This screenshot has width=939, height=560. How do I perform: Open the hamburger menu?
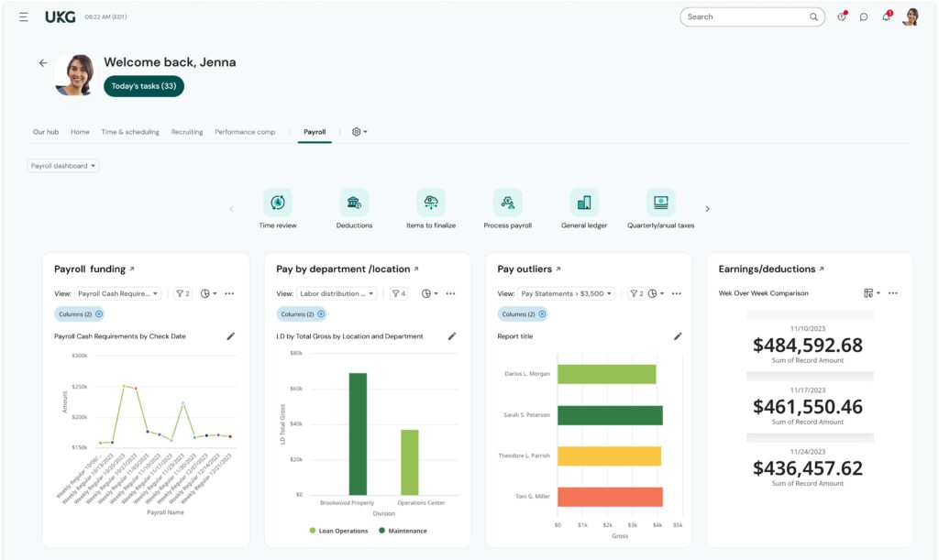tap(23, 16)
